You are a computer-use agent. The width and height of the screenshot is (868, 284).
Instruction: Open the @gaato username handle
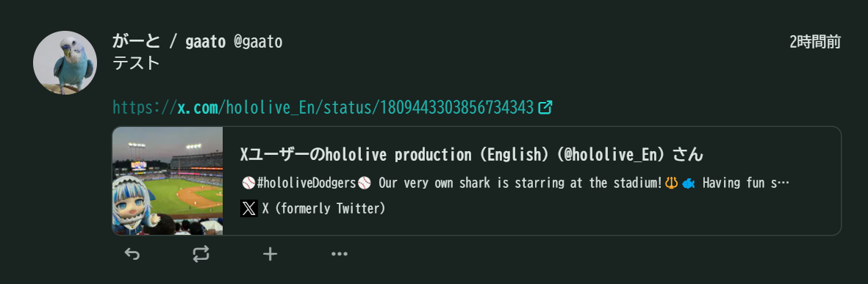(258, 41)
